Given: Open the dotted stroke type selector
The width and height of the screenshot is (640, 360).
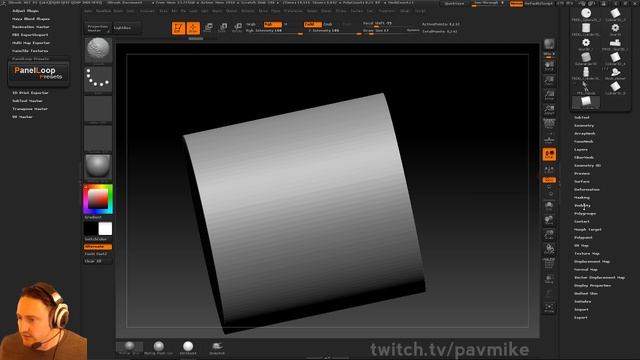Looking at the screenshot, I should point(98,79).
